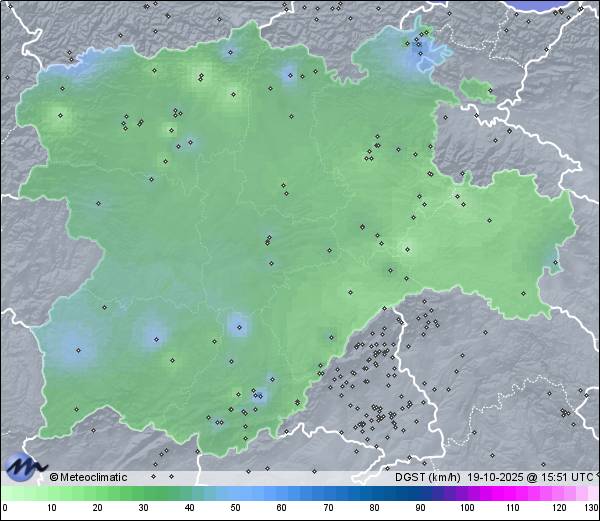
Task: Click the small green region isolated in northeast
Action: [478, 92]
